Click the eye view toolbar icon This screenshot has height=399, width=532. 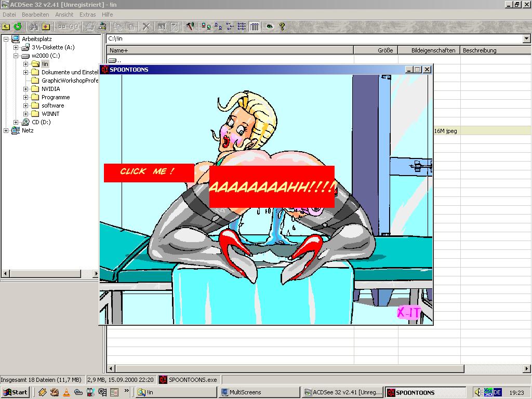[270, 26]
